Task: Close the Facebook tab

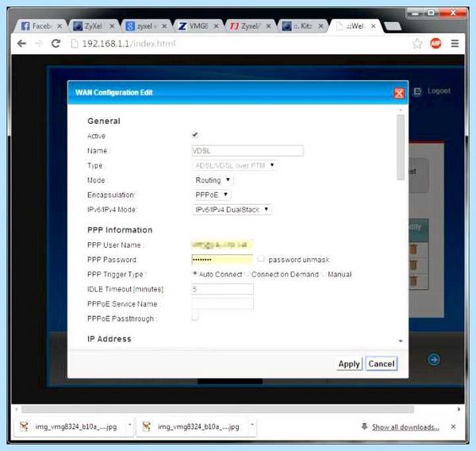Action: coord(59,26)
